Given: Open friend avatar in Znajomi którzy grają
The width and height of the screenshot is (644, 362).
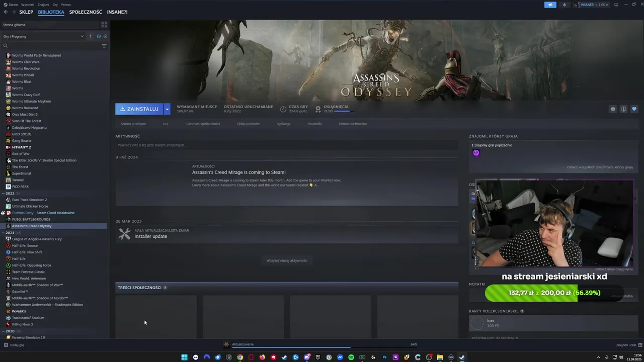Looking at the screenshot, I should 476,153.
